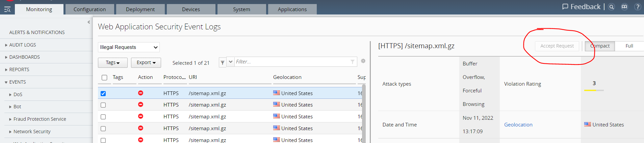644x143 pixels.
Task: Expand the Export dropdown menu
Action: (x=146, y=63)
